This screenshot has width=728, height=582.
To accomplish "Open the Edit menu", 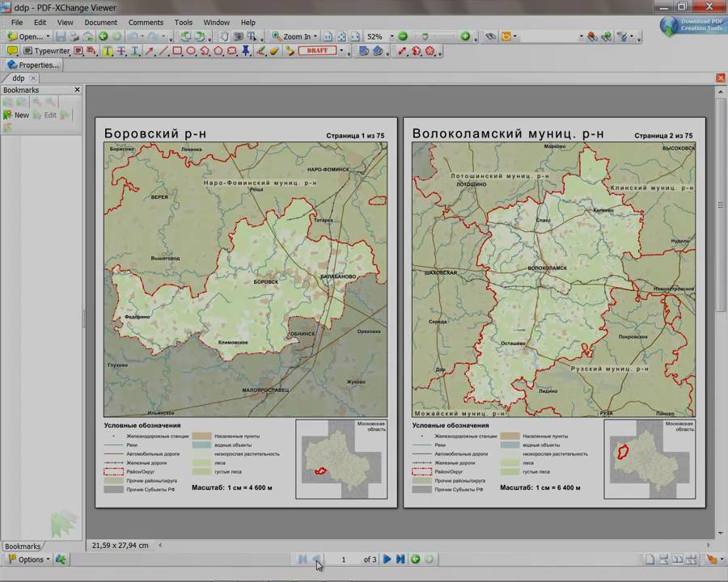I will tap(40, 23).
